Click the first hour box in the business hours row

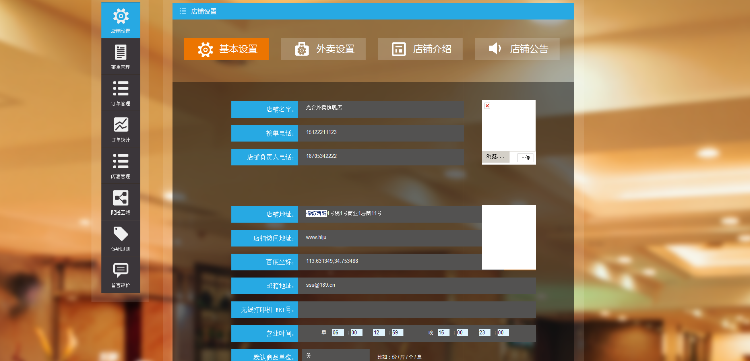coord(338,333)
